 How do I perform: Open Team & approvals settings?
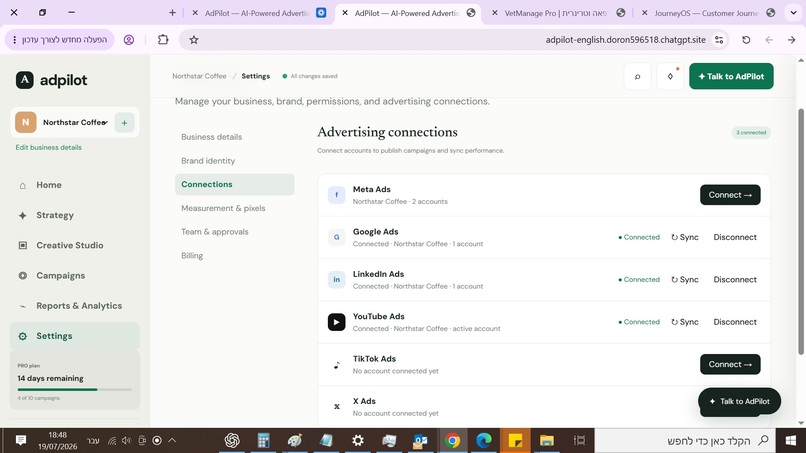point(234,232)
